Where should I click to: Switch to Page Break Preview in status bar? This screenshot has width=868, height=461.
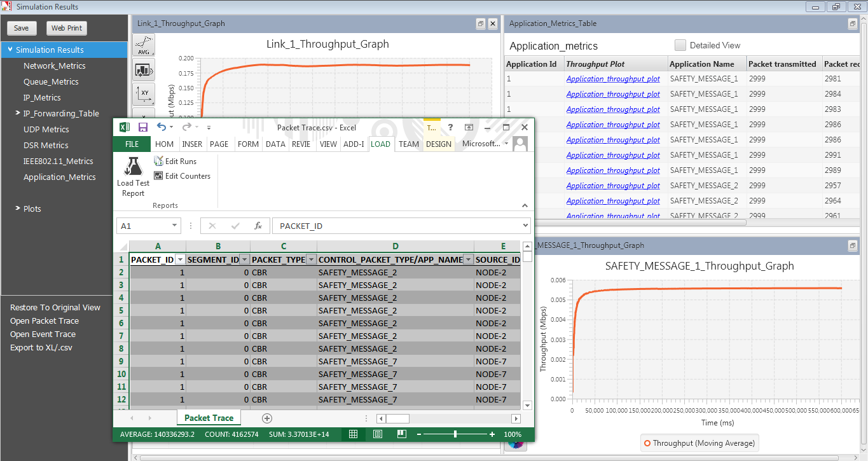(x=401, y=434)
